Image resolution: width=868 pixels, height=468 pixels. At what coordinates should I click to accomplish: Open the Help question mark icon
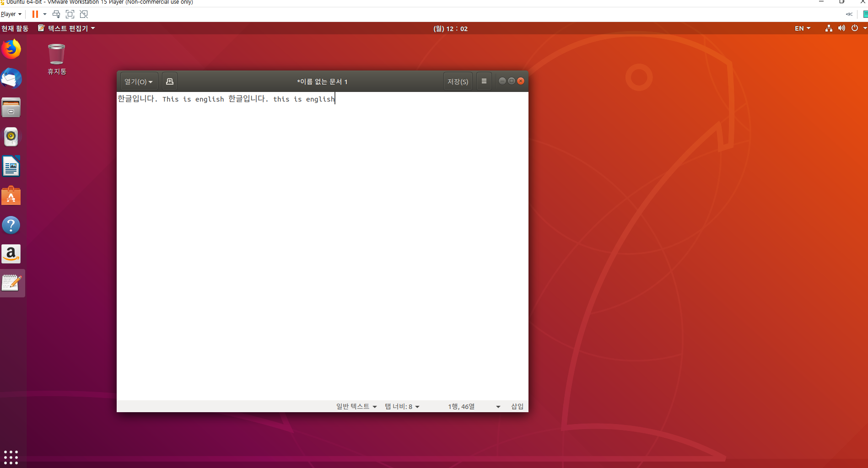11,225
